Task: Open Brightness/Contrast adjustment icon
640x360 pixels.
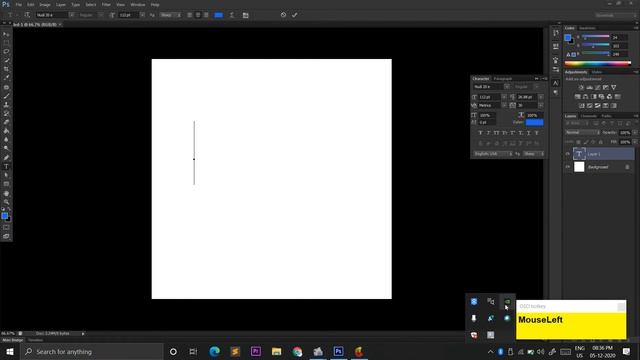Action: [x=581, y=87]
